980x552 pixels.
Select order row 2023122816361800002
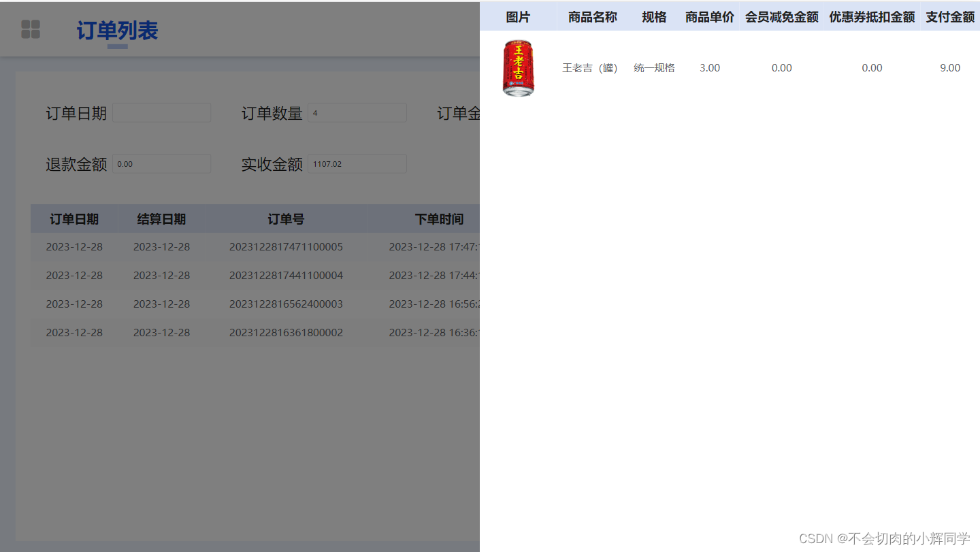pos(285,332)
